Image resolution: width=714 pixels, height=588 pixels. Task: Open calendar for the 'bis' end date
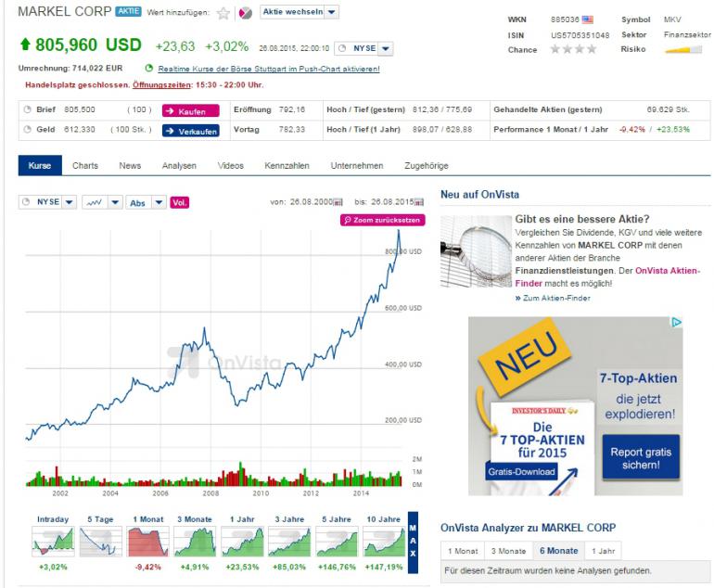click(416, 201)
